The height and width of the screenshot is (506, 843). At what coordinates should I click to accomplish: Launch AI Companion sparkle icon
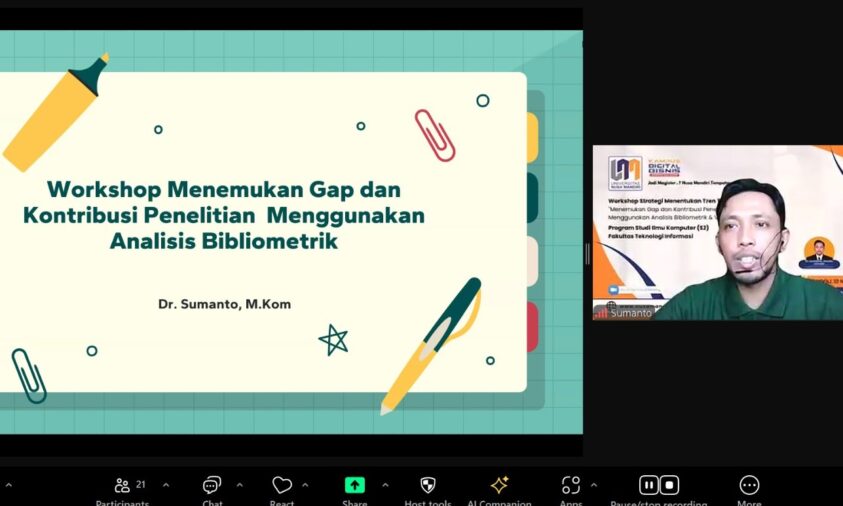pyautogui.click(x=499, y=485)
